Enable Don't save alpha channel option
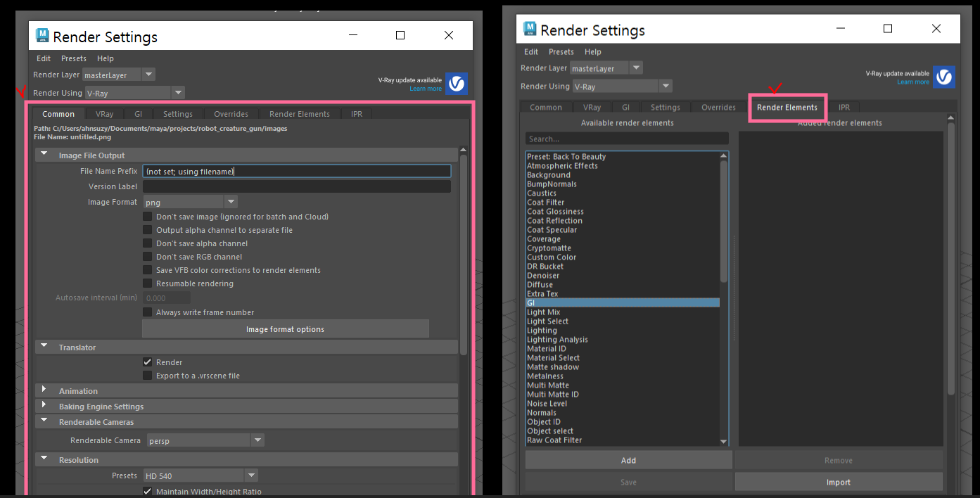This screenshot has height=498, width=980. pos(148,243)
